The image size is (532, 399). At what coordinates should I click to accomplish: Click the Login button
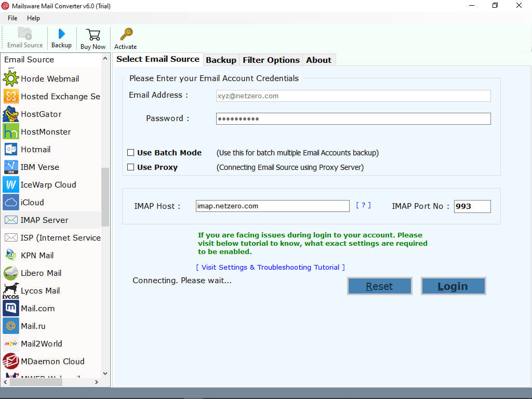click(453, 286)
